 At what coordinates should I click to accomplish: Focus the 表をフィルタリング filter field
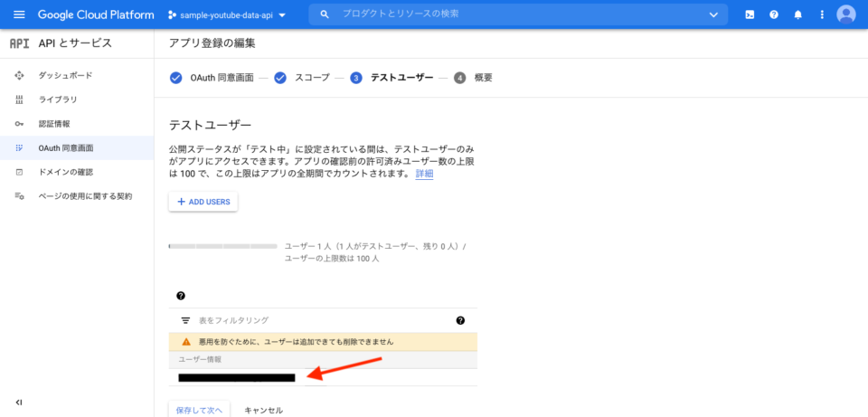click(323, 320)
